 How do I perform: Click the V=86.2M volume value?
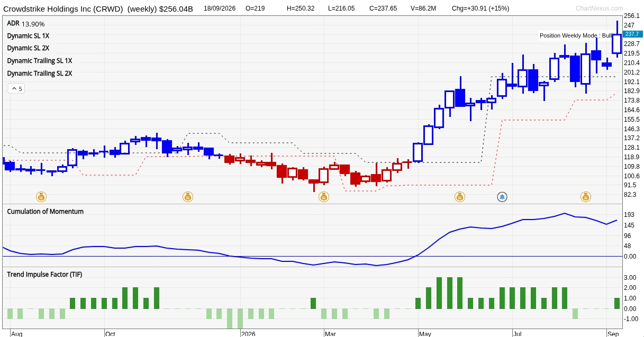pyautogui.click(x=423, y=8)
